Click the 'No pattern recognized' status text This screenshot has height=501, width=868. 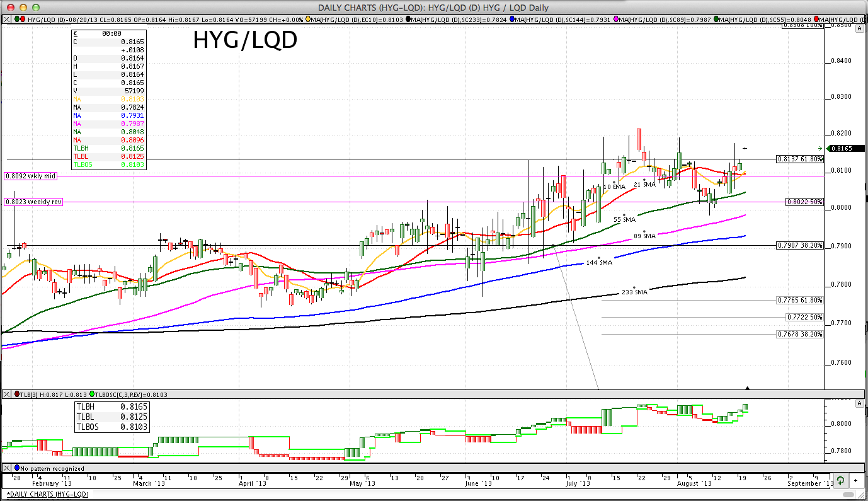(52, 468)
